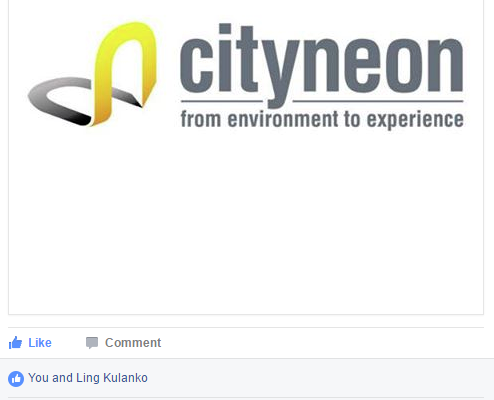This screenshot has height=400, width=494.
Task: Click the orange lower end of the yellow ribbon
Action: (100, 115)
